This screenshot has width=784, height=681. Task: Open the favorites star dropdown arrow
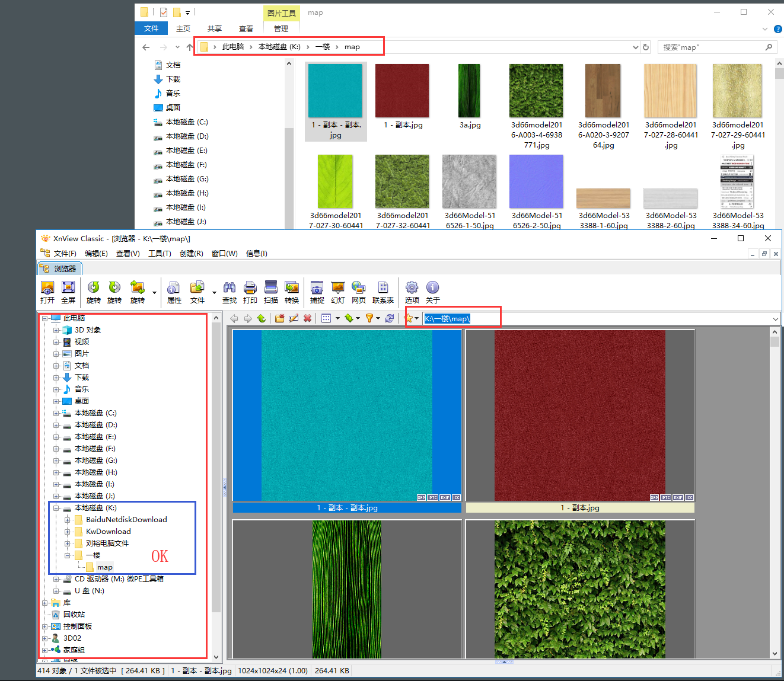(x=417, y=318)
